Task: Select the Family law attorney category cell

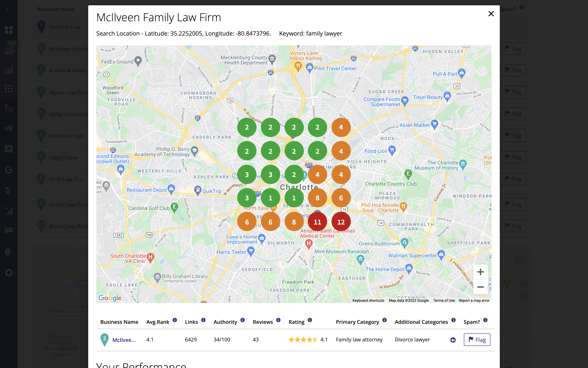Action: coord(359,340)
